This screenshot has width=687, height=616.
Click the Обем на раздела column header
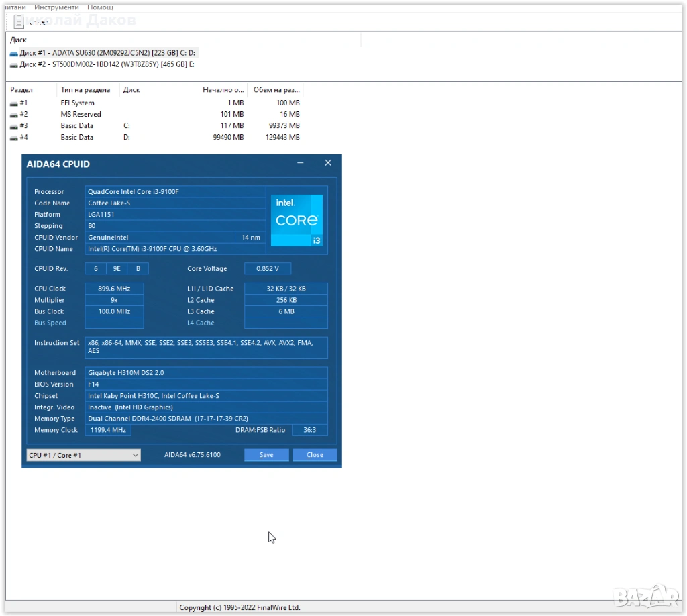tap(275, 89)
